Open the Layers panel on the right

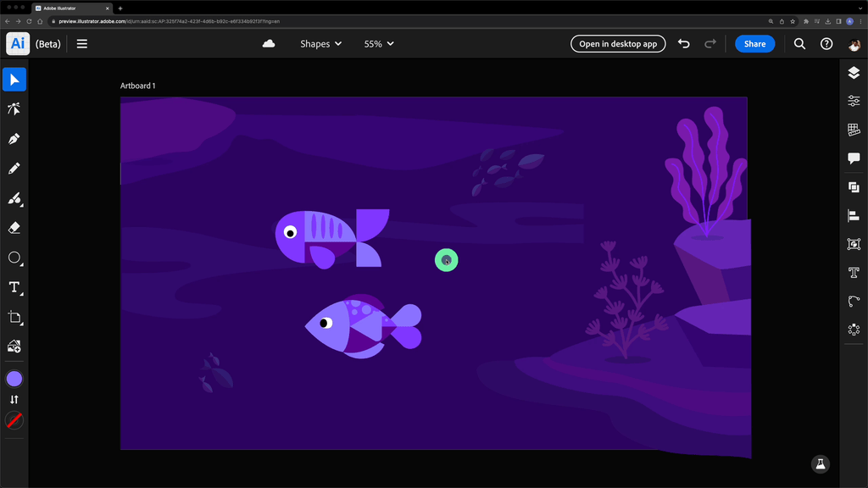pyautogui.click(x=853, y=73)
